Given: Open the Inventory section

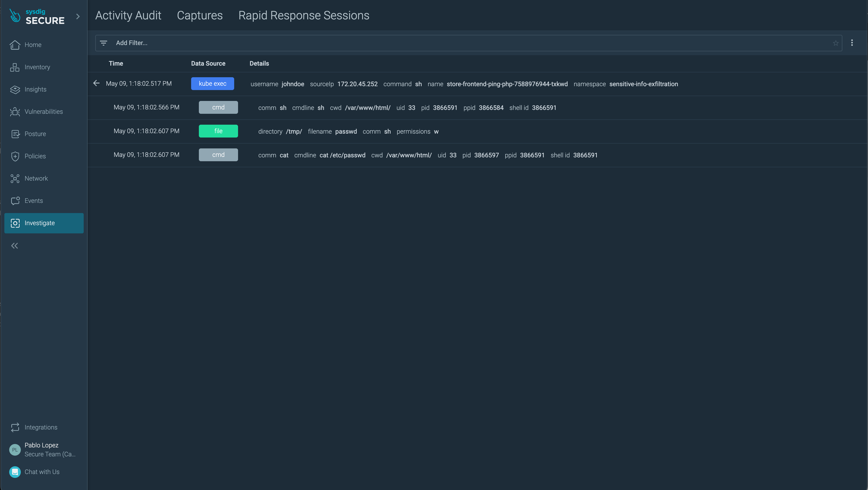Looking at the screenshot, I should pyautogui.click(x=37, y=67).
